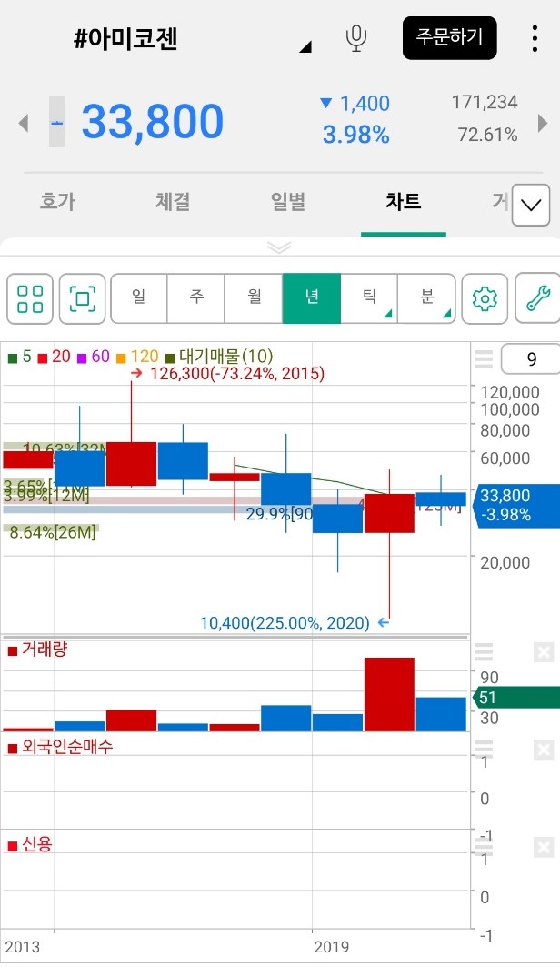Toggle the 60 moving average legend

[93, 357]
